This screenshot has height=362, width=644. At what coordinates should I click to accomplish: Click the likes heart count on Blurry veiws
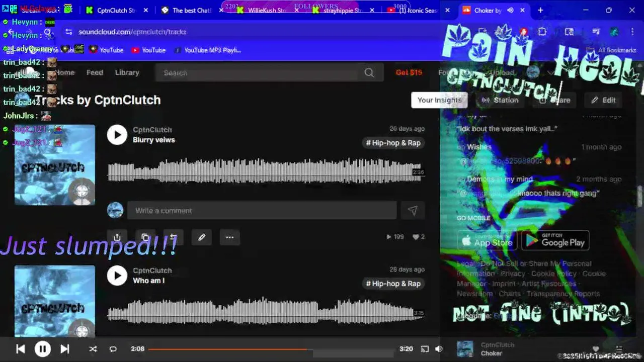click(419, 237)
